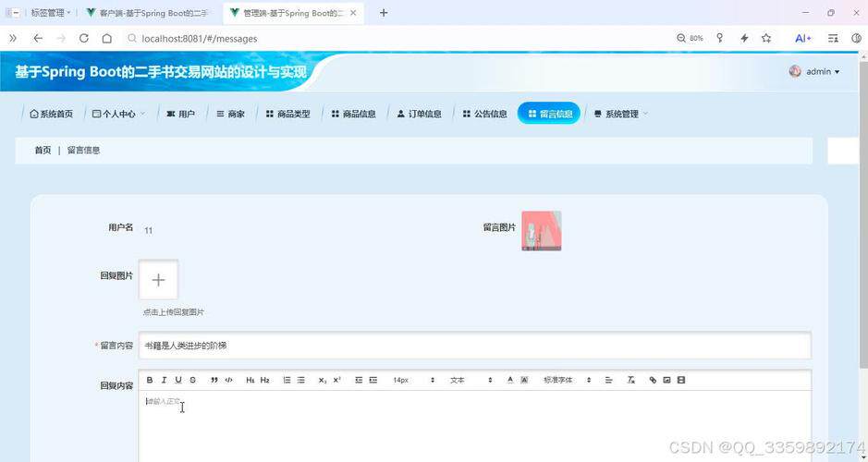Insert a code block in editor
868x462 pixels.
click(x=228, y=380)
